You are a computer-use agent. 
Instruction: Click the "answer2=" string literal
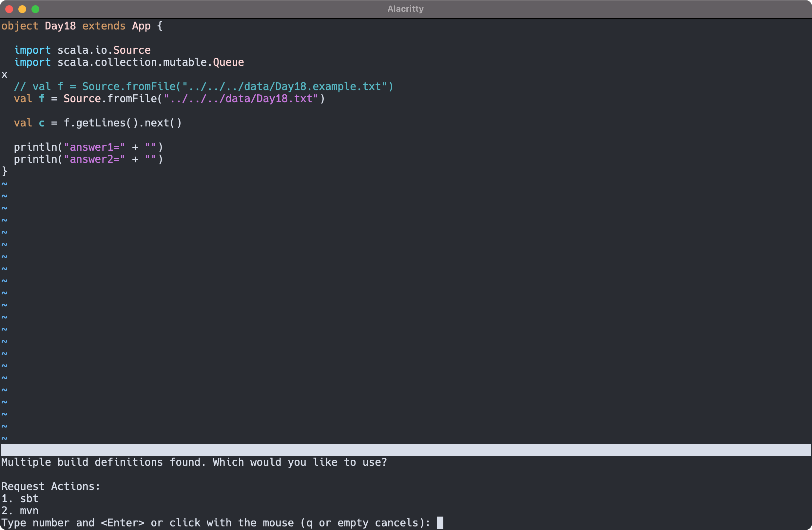click(94, 159)
